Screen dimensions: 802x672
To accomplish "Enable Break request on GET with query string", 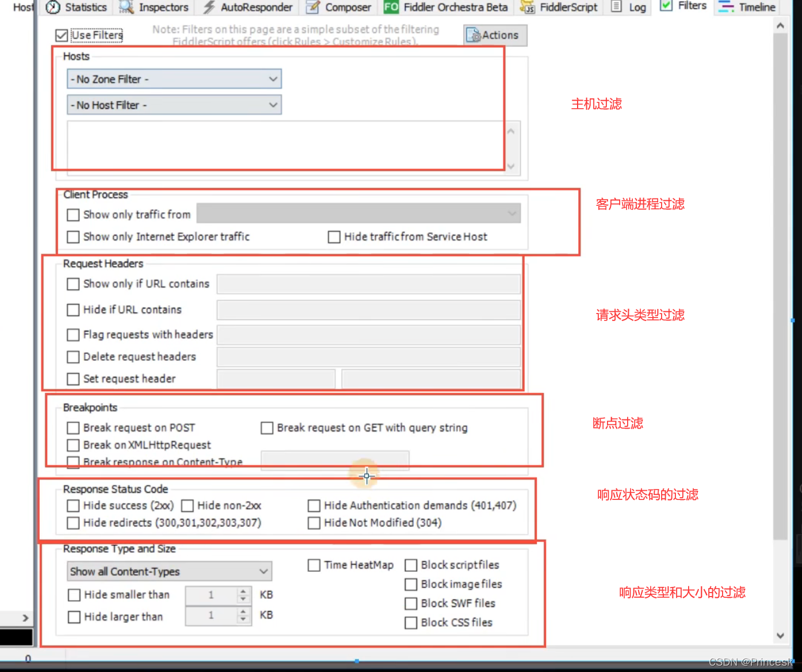I will (x=267, y=428).
